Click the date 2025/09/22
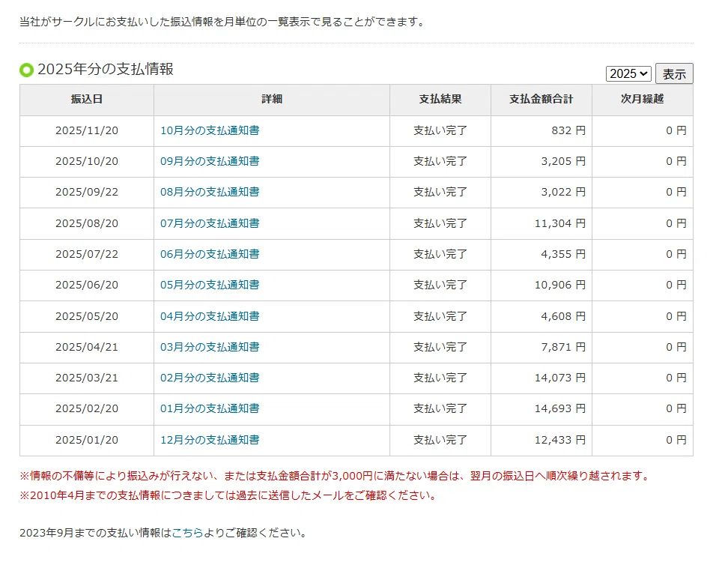This screenshot has width=728, height=565. click(87, 192)
